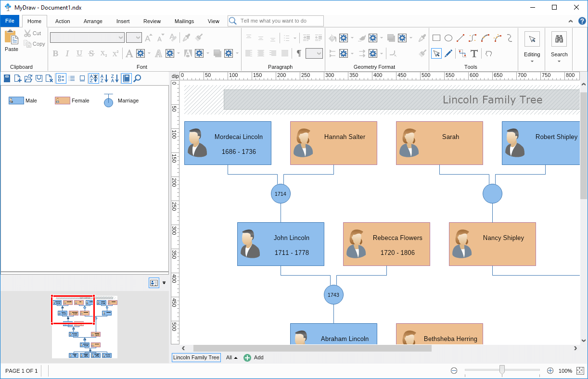Select the Pan hand tool
Viewport: 588px width, 379px height.
point(488,53)
